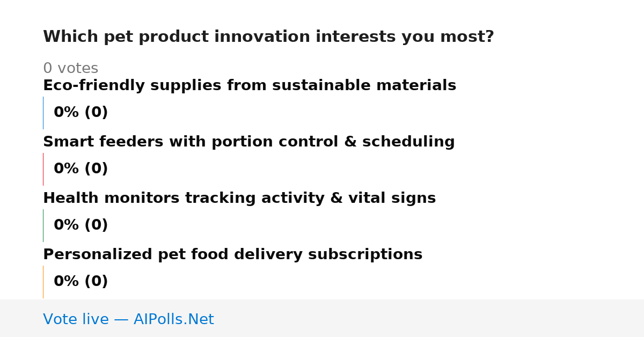Image resolution: width=644 pixels, height=337 pixels.
Task: Click the gray footer bar area
Action: 322,318
